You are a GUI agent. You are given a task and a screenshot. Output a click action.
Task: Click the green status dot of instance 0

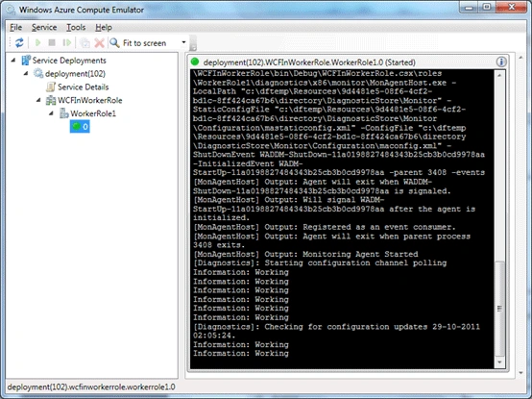point(76,127)
